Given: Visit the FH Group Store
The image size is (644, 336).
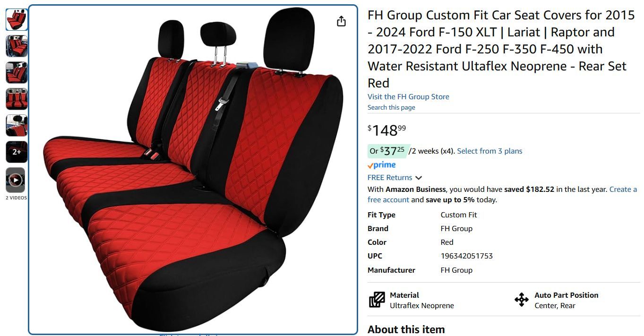Looking at the screenshot, I should [x=408, y=96].
